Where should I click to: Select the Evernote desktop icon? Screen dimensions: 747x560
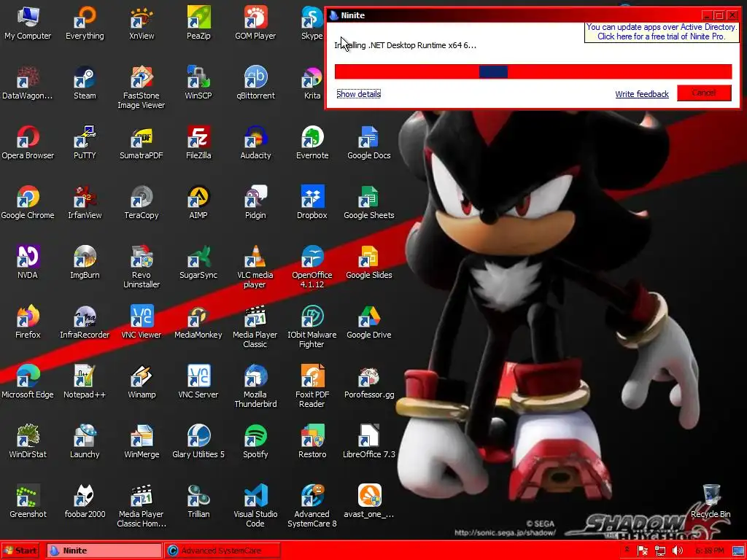pyautogui.click(x=312, y=142)
